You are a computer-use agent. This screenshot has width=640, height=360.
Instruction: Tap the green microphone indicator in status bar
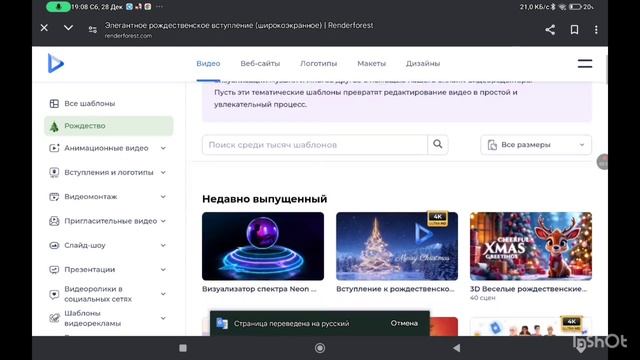58,7
